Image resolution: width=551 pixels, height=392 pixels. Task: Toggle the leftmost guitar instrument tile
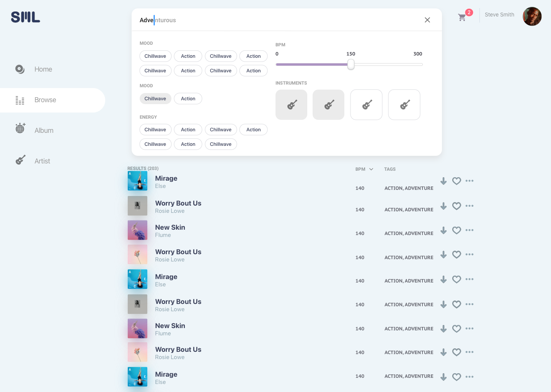pyautogui.click(x=291, y=105)
